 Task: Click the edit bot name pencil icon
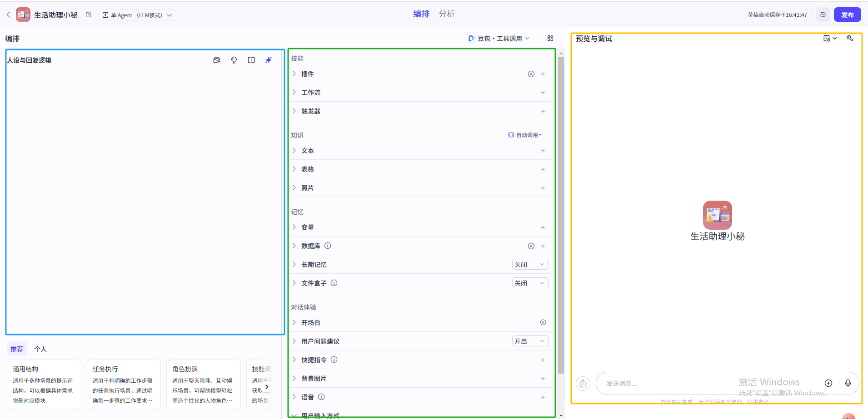point(89,15)
